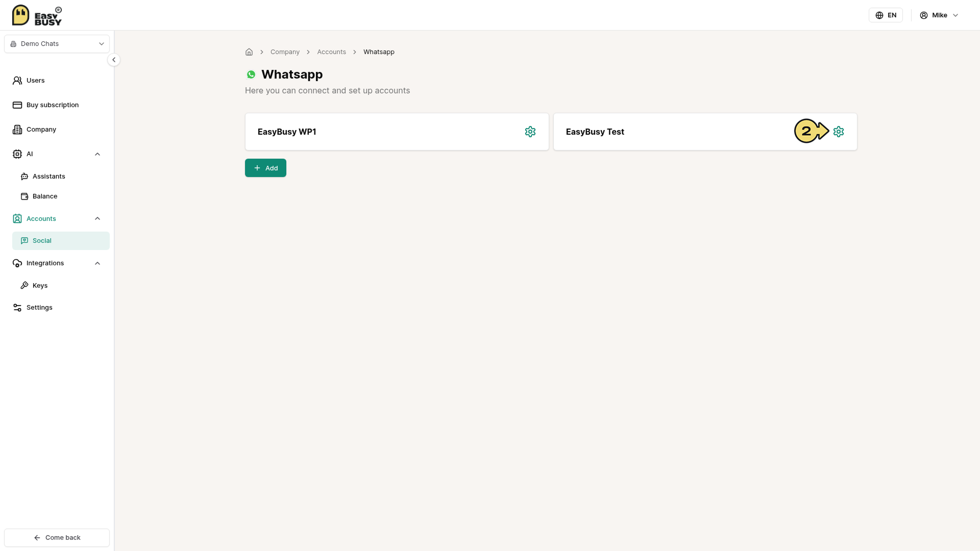Change language with EN button
980x551 pixels.
(886, 15)
